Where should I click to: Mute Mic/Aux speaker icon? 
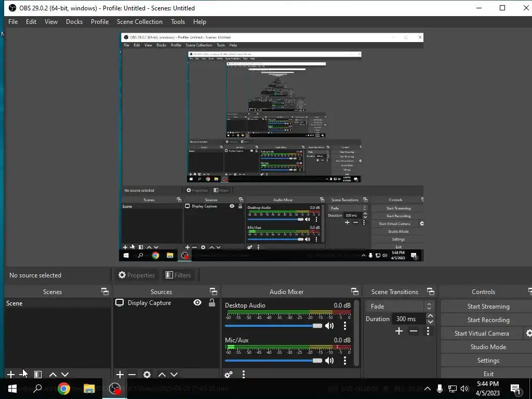point(329,361)
